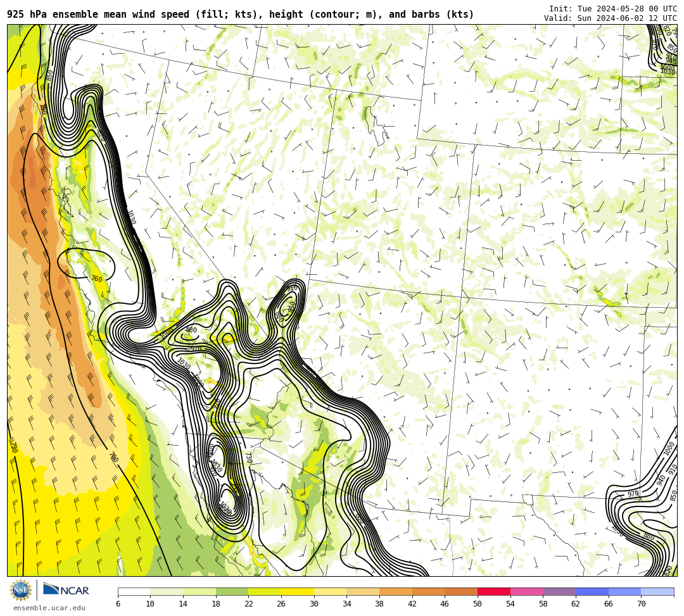Screen dimensions: 684x616
Task: Click the colorbar tick label '6'
Action: [118, 604]
